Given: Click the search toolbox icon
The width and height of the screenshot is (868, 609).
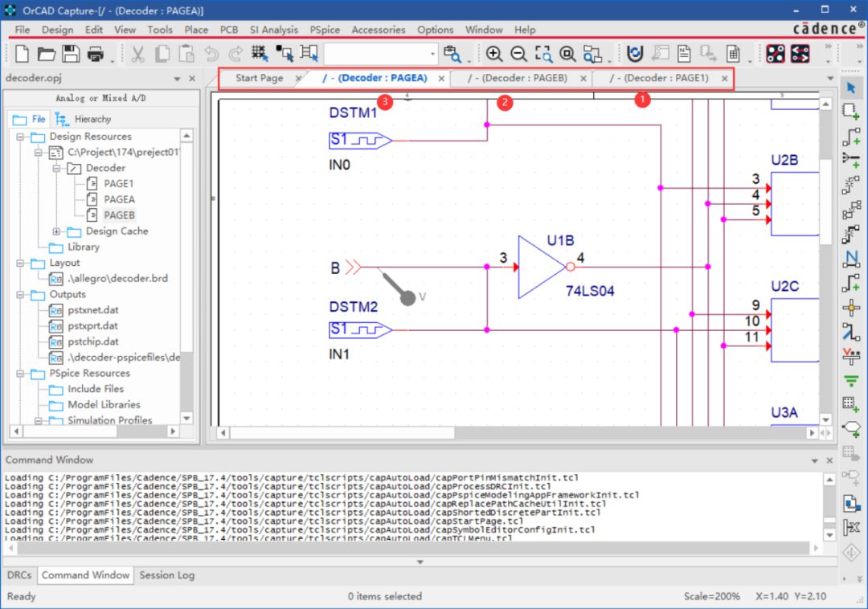Looking at the screenshot, I should click(x=452, y=54).
